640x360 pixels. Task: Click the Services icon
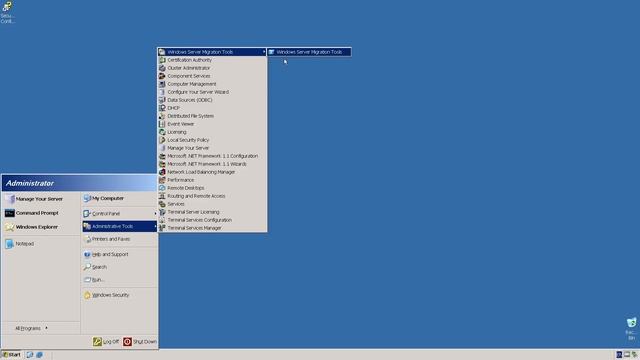point(162,204)
